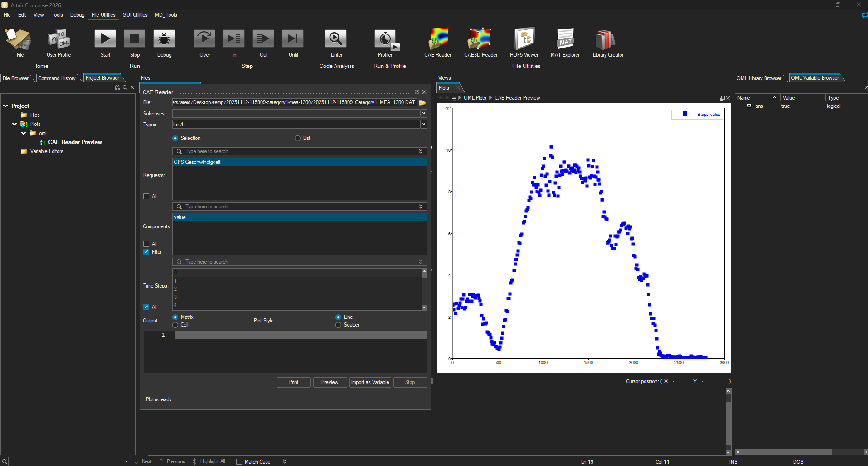Open the Subcases dropdown

424,114
